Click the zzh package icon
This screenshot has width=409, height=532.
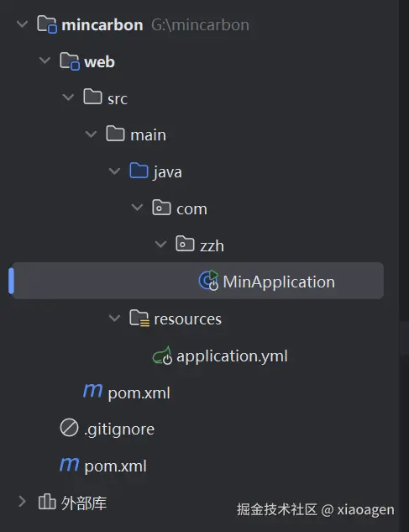pos(185,244)
